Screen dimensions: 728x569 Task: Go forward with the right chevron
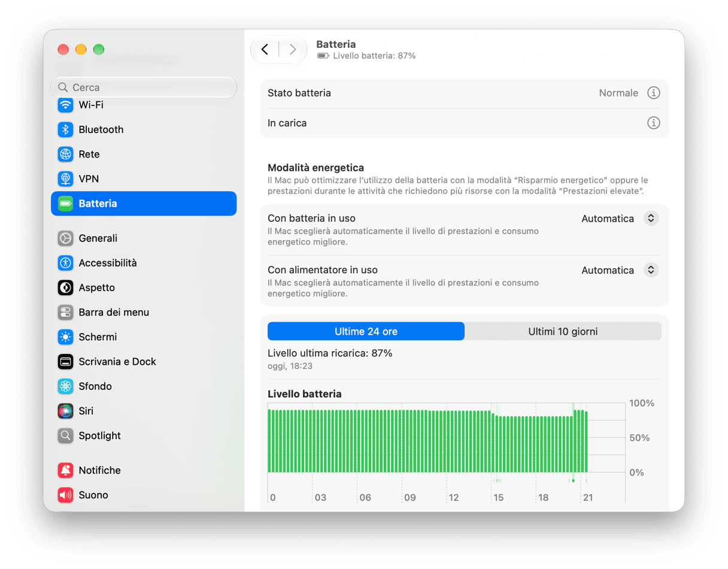(x=293, y=49)
